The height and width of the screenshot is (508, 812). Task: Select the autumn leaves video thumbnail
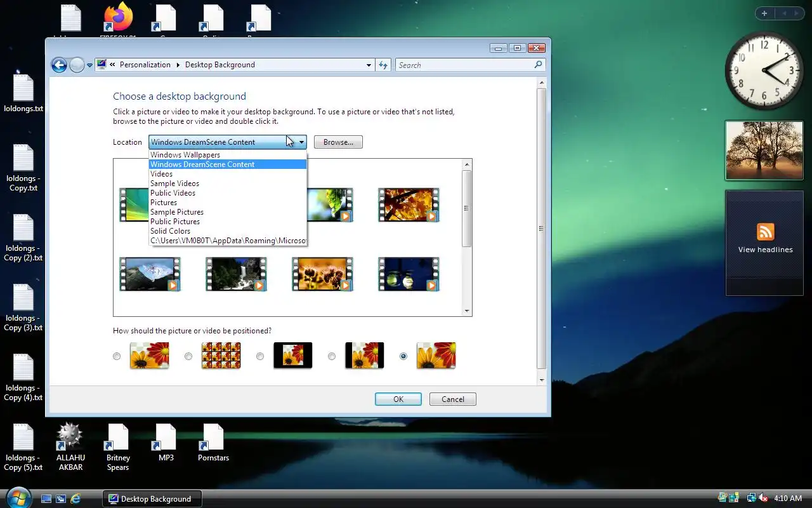409,204
